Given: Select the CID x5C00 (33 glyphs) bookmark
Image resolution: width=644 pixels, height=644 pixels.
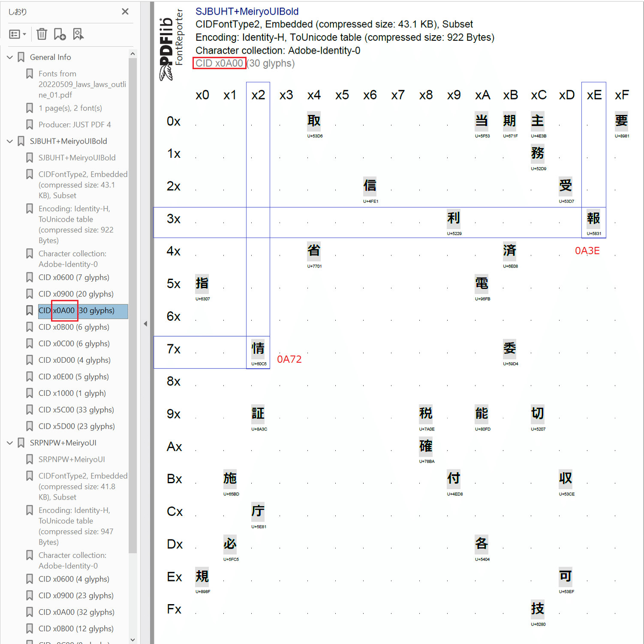Looking at the screenshot, I should click(76, 409).
